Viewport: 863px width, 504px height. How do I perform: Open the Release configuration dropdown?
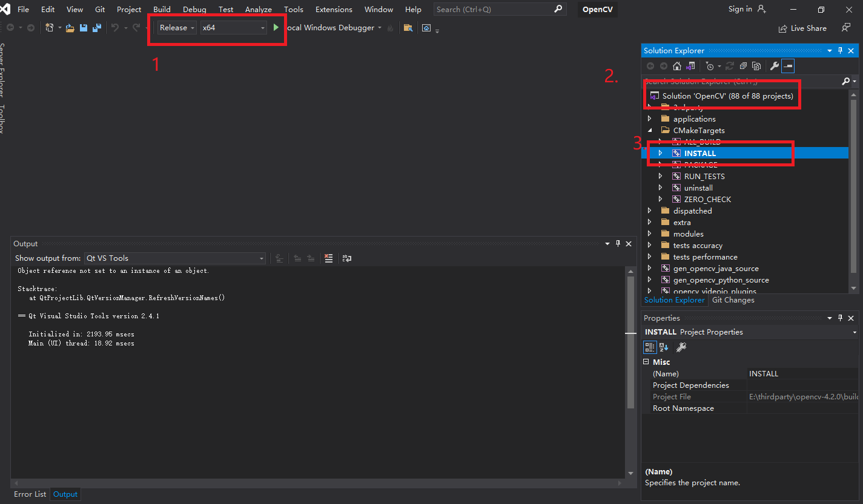pos(177,28)
